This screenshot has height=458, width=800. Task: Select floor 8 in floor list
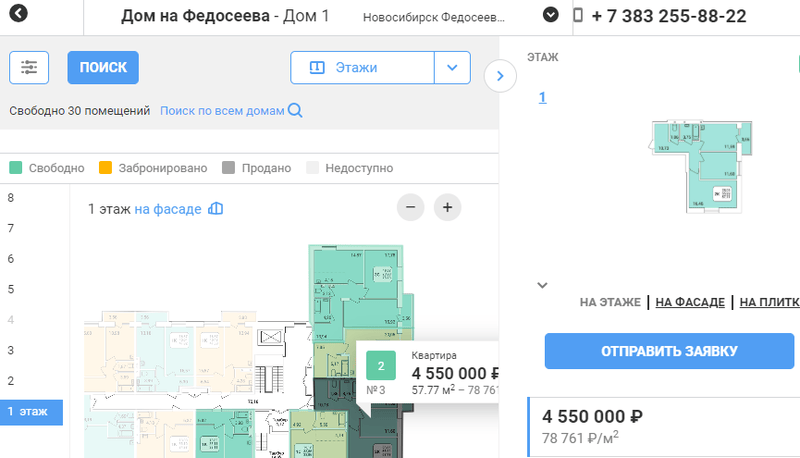pos(11,198)
